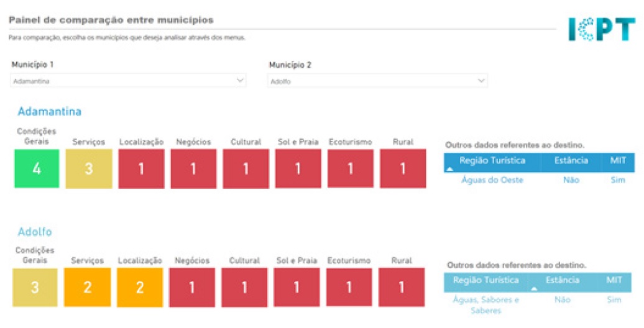Select Adamantina's yellow Serviços score tile
This screenshot has width=644, height=328.
[89, 168]
